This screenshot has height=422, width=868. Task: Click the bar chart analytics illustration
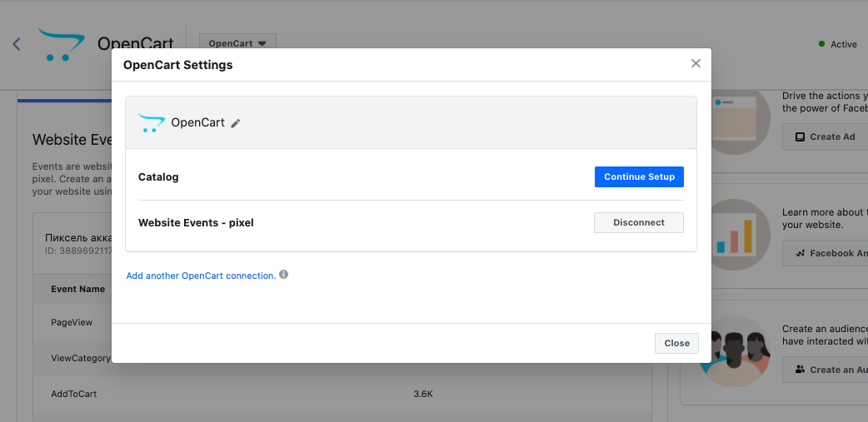(x=736, y=235)
